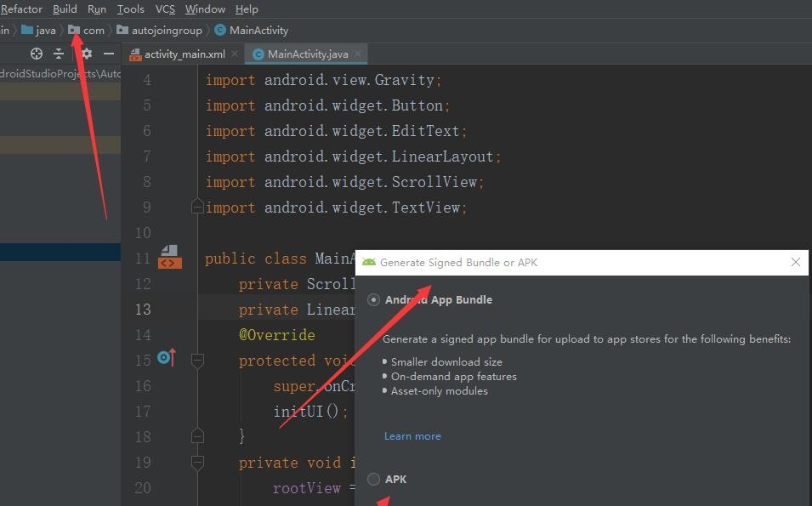The image size is (812, 506).
Task: Open the VCS menu
Action: [165, 9]
